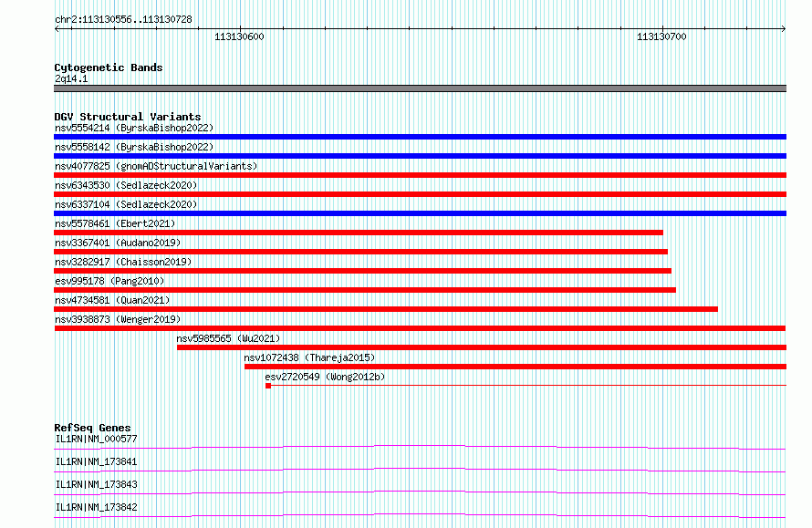Select the nsv1072438 red variant bar

pyautogui.click(x=515, y=367)
